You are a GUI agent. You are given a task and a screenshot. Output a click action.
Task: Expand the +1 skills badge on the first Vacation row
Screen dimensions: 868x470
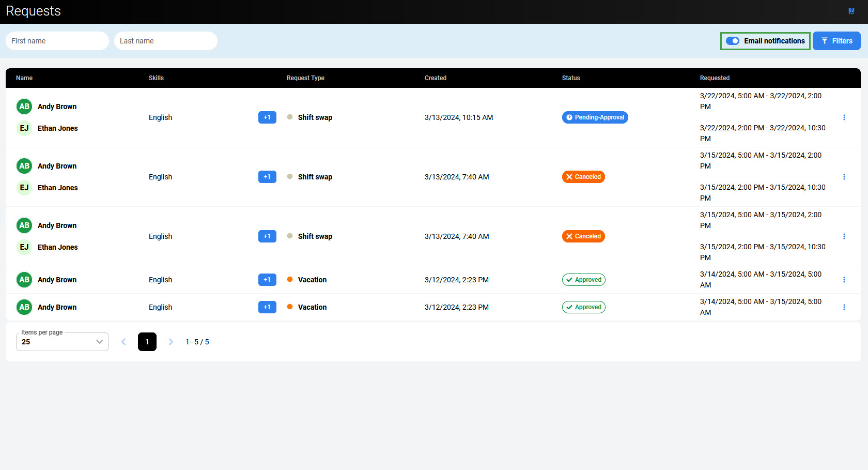[x=267, y=280]
